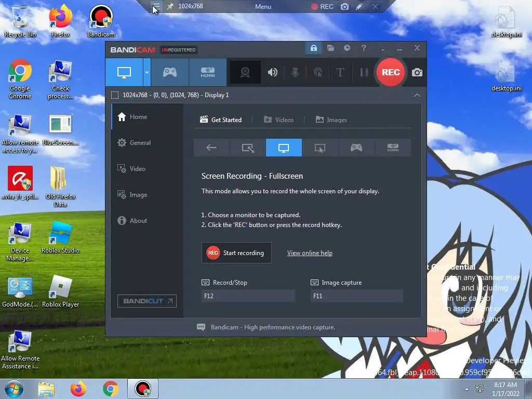Toggle the speaker sound icon
Image resolution: width=532 pixels, height=399 pixels.
(x=272, y=72)
